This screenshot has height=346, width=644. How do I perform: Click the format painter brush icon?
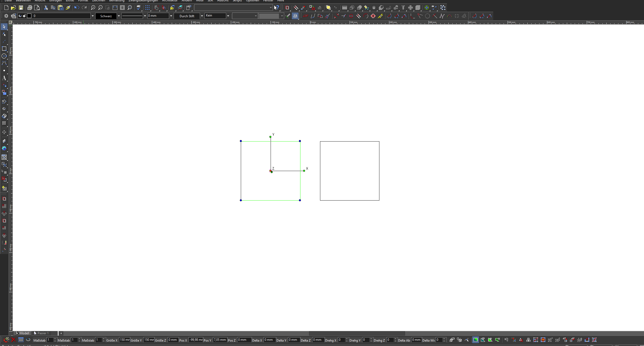coord(68,8)
